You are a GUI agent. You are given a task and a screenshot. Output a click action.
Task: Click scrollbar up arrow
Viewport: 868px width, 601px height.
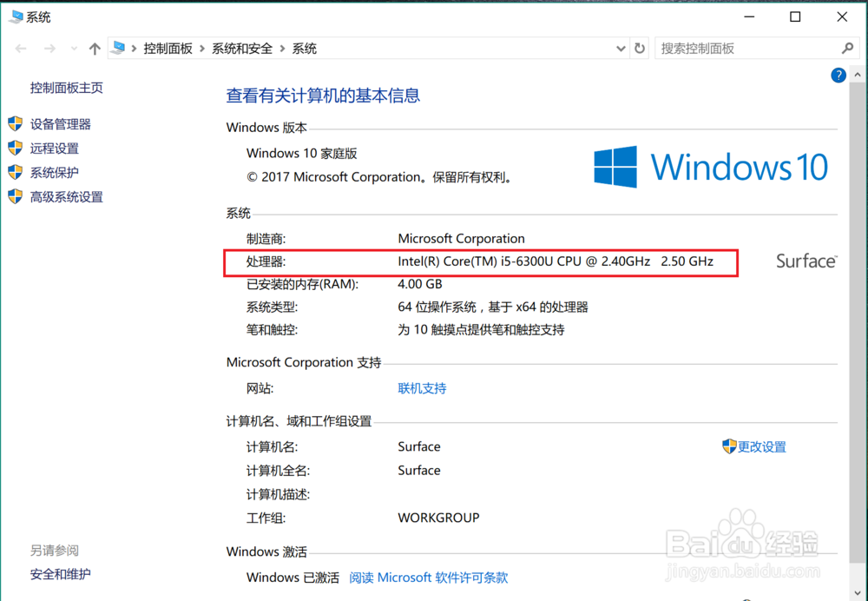[858, 74]
